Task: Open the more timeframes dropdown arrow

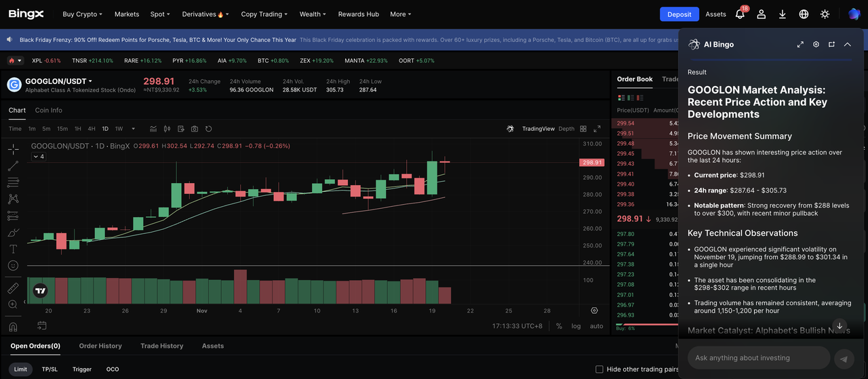Action: pyautogui.click(x=133, y=129)
